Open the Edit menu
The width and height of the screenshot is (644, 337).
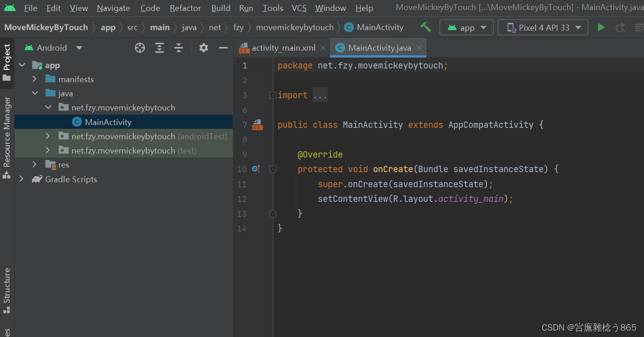53,8
